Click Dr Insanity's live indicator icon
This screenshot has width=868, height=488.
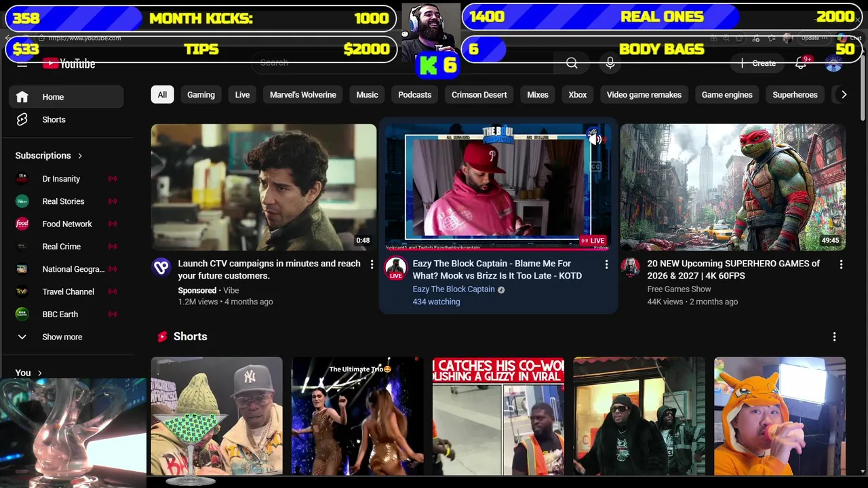(x=113, y=179)
